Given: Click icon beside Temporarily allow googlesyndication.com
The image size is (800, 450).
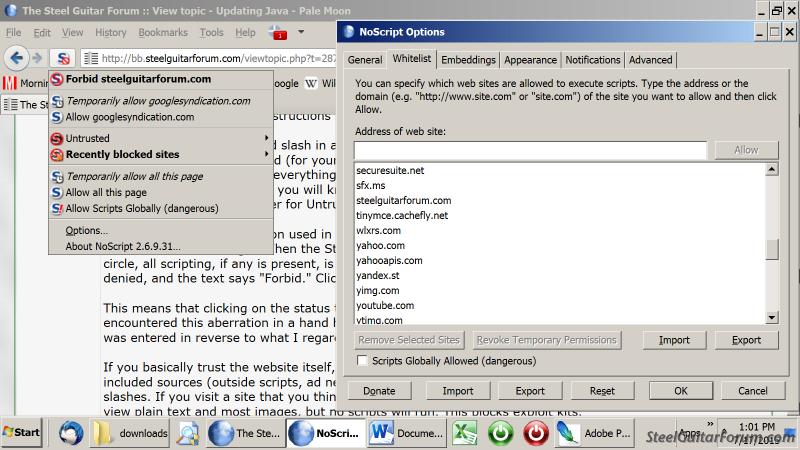Looking at the screenshot, I should click(x=57, y=101).
